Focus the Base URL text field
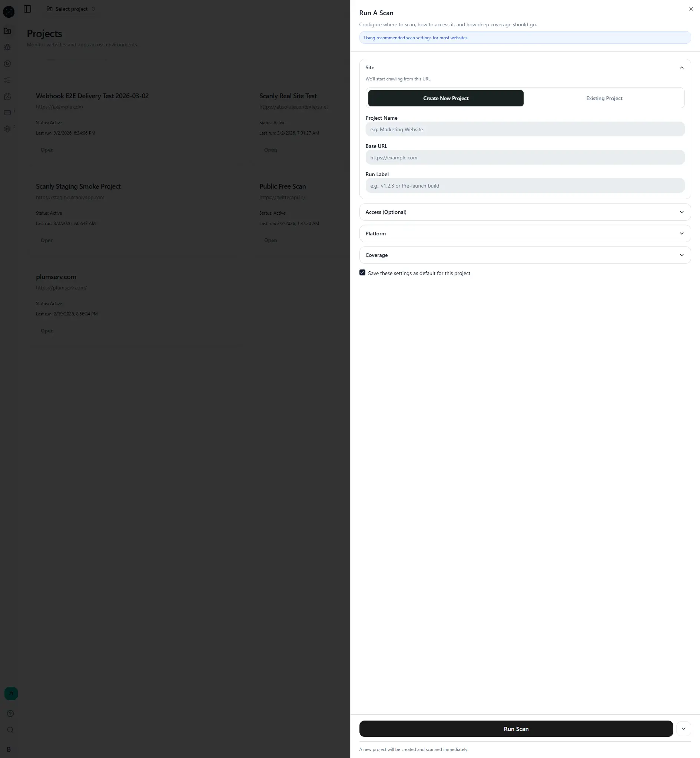 tap(525, 158)
